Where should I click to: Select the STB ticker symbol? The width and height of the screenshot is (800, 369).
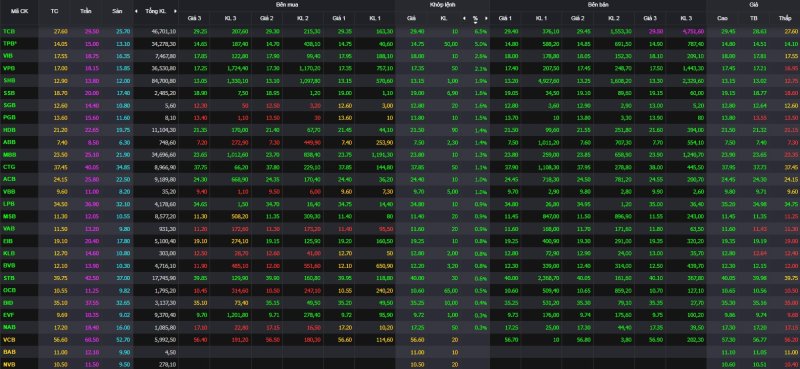[x=8, y=278]
